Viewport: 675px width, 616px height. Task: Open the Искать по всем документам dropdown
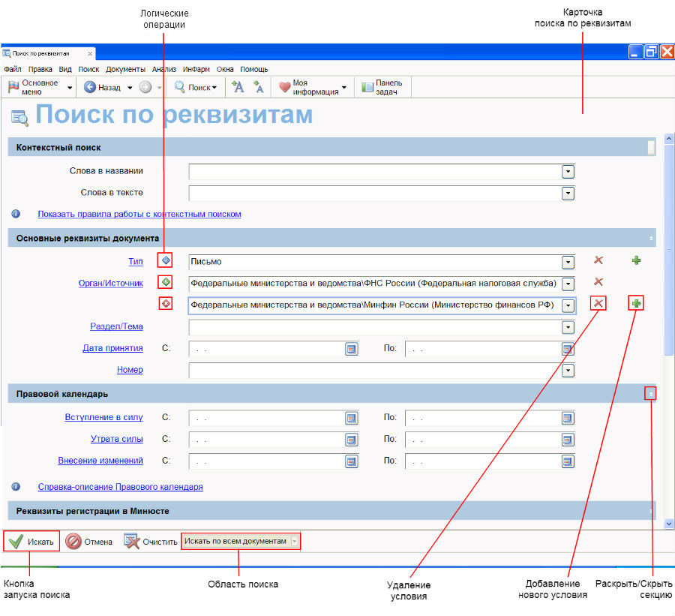click(241, 541)
